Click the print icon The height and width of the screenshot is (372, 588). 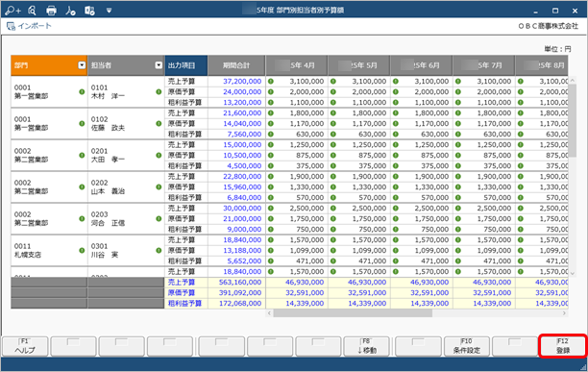pos(51,11)
